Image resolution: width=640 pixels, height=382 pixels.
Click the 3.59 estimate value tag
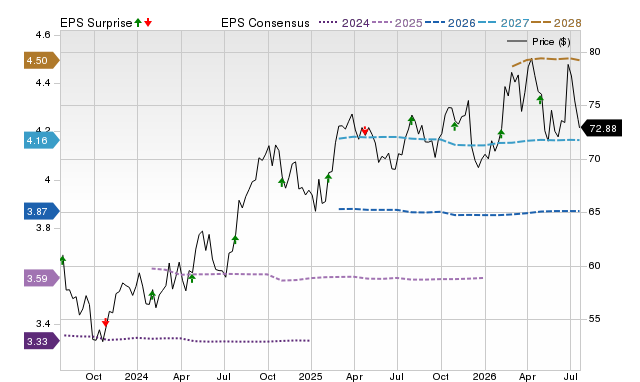pos(42,278)
